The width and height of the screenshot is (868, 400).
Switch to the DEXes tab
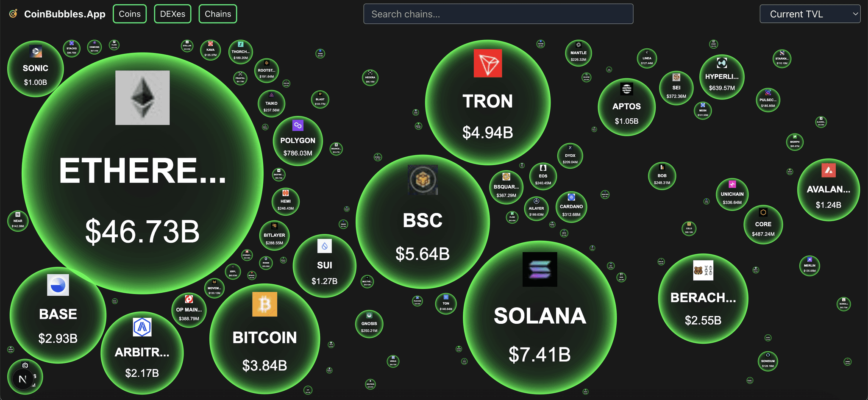click(x=172, y=14)
